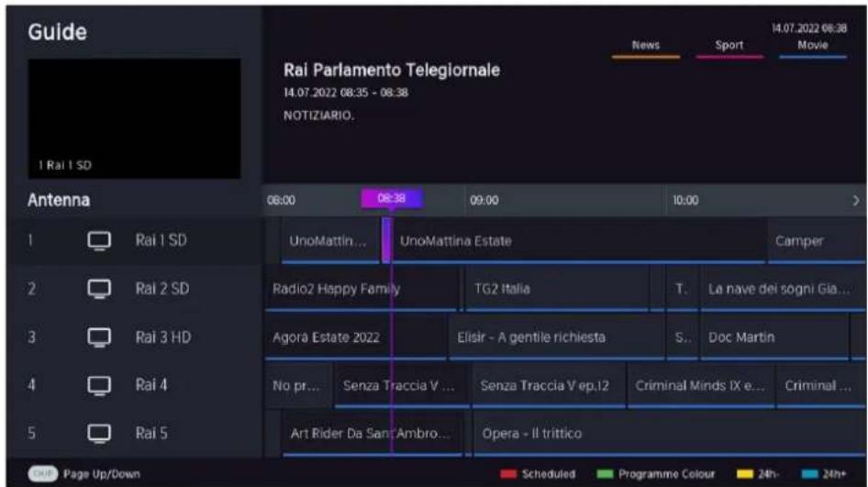The width and height of the screenshot is (868, 487).
Task: Click the yellow 24h- colour key
Action: (758, 474)
